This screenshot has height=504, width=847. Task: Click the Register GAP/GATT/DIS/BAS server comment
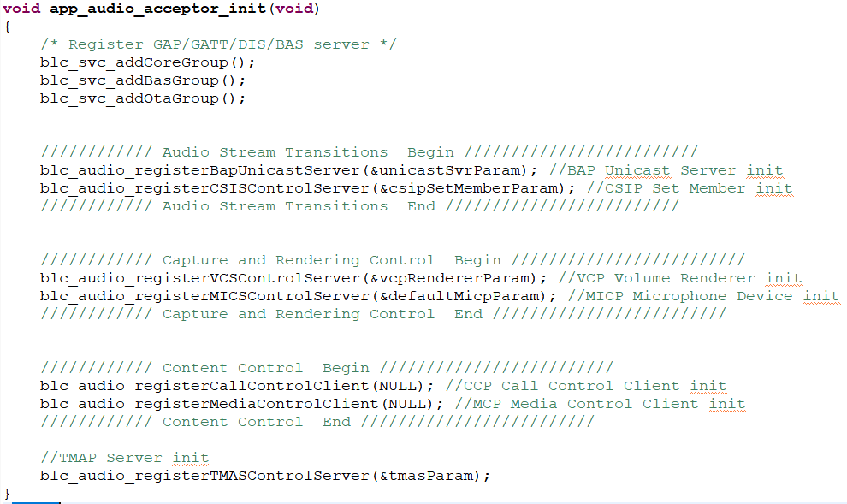(219, 44)
